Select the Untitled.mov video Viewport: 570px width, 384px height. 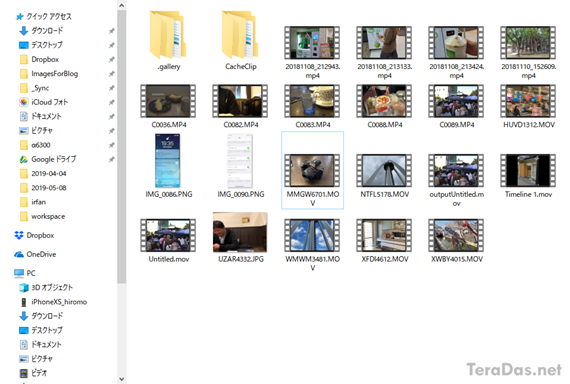click(x=168, y=240)
